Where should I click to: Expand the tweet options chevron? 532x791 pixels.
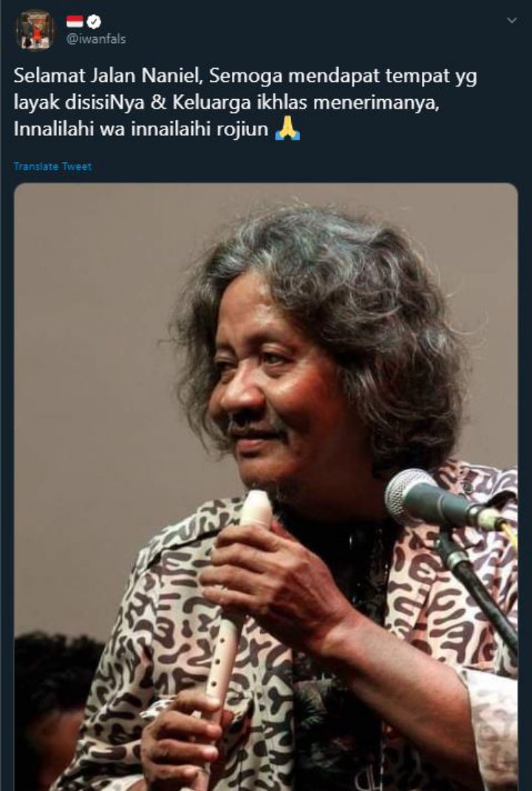point(512,20)
